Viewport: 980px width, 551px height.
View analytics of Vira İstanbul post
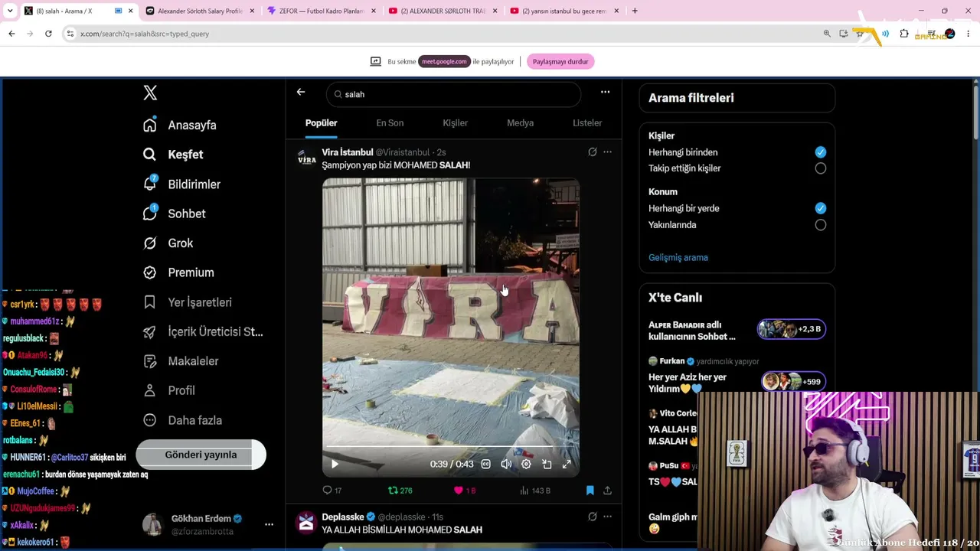535,490
